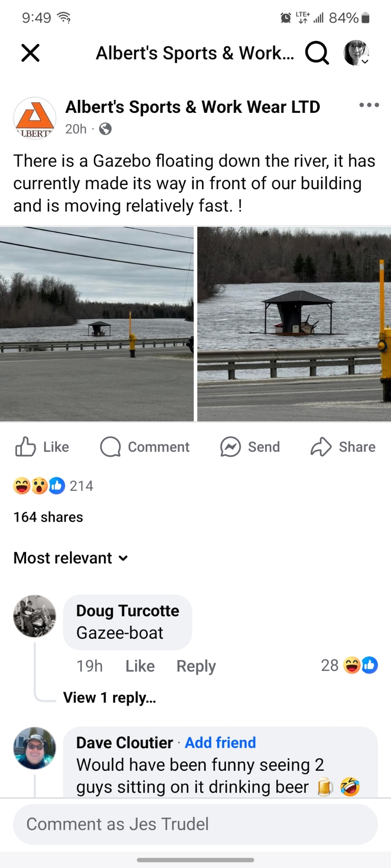Click the public globe audience icon
Image resolution: width=391 pixels, height=868 pixels.
pyautogui.click(x=105, y=129)
